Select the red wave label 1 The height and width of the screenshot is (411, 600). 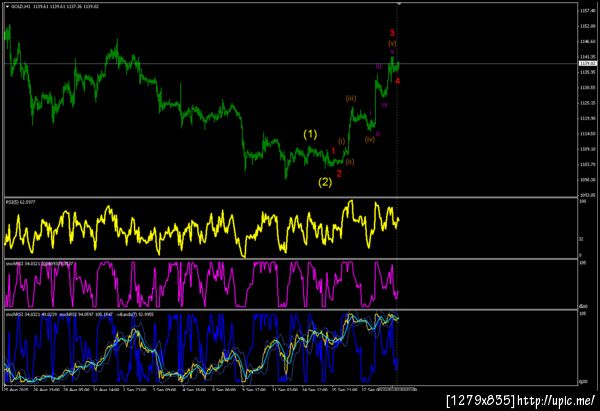(333, 151)
